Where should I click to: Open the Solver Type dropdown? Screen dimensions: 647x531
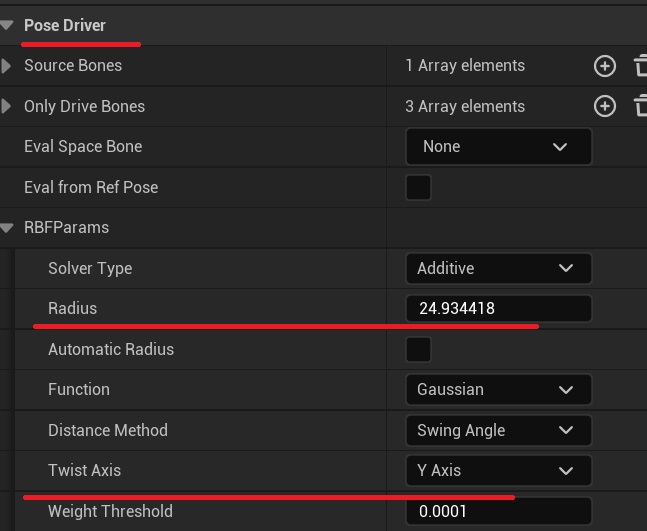(498, 268)
